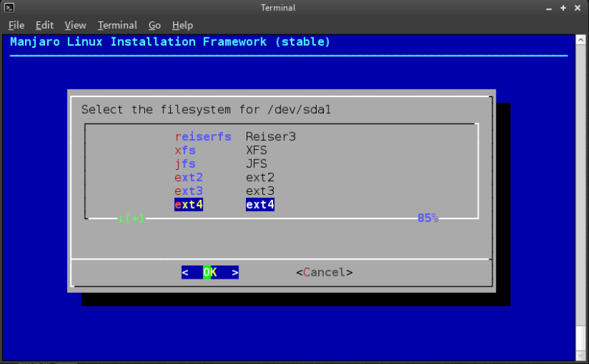
Task: Open the Help menu
Action: [182, 25]
